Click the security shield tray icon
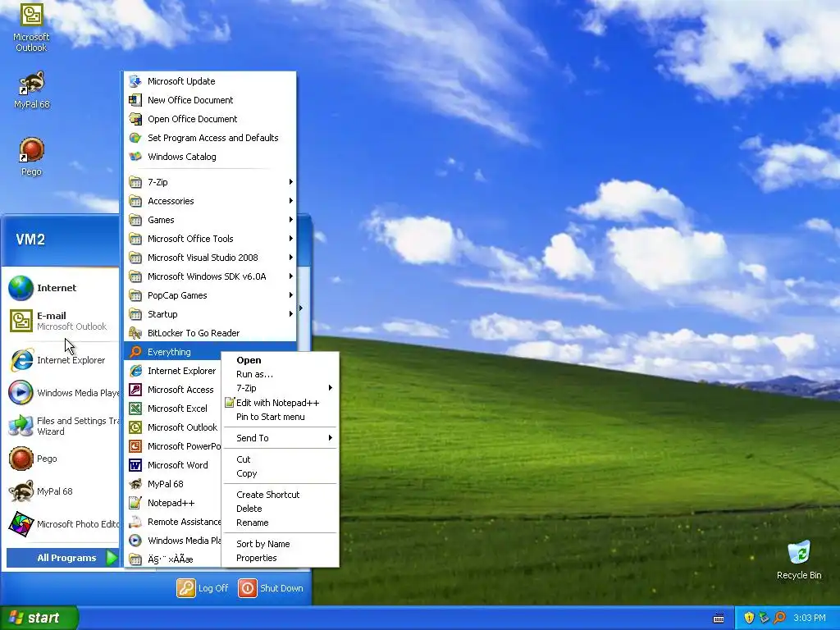Viewport: 840px width, 630px height. [749, 618]
